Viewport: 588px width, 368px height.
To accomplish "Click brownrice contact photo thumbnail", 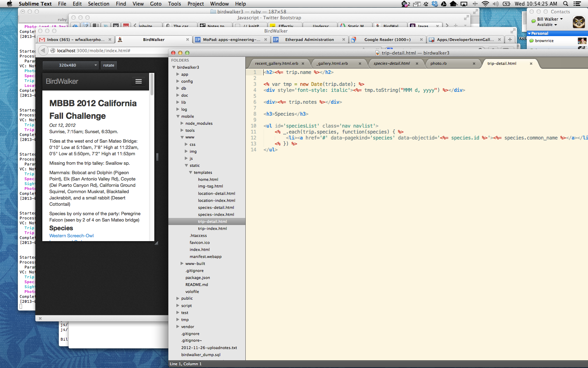I will tap(582, 41).
